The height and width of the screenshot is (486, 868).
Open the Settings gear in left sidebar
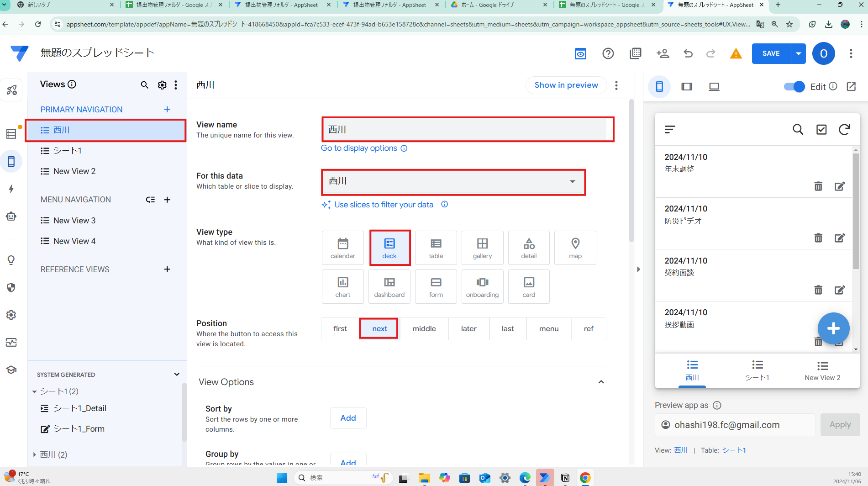(x=11, y=315)
